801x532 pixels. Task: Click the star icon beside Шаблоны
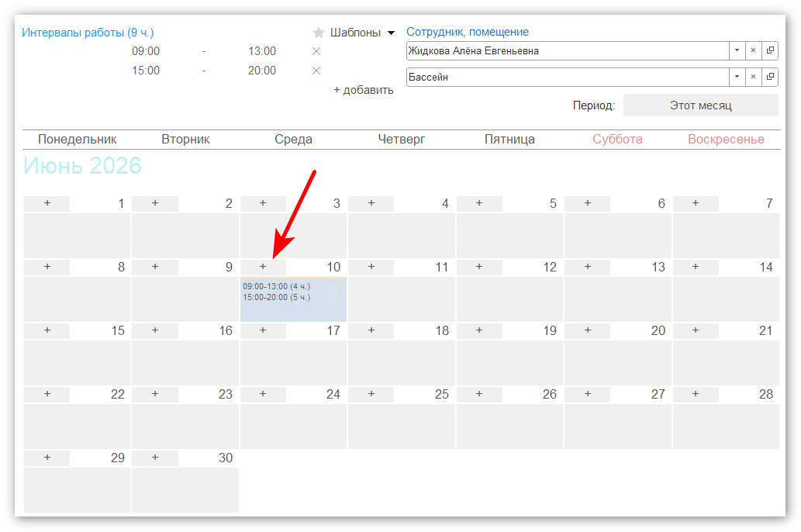319,33
